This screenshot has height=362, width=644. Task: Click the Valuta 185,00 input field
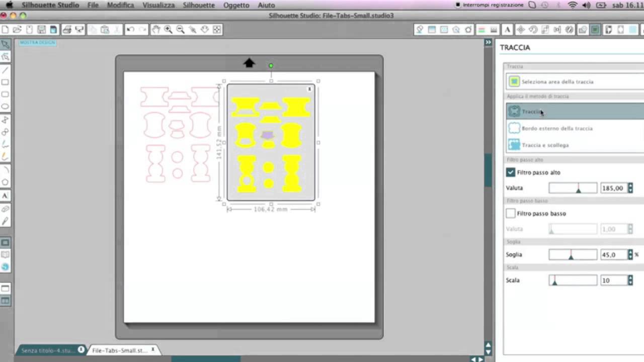614,188
